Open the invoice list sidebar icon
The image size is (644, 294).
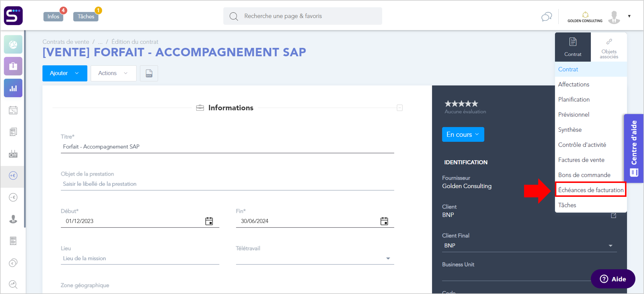point(13,241)
